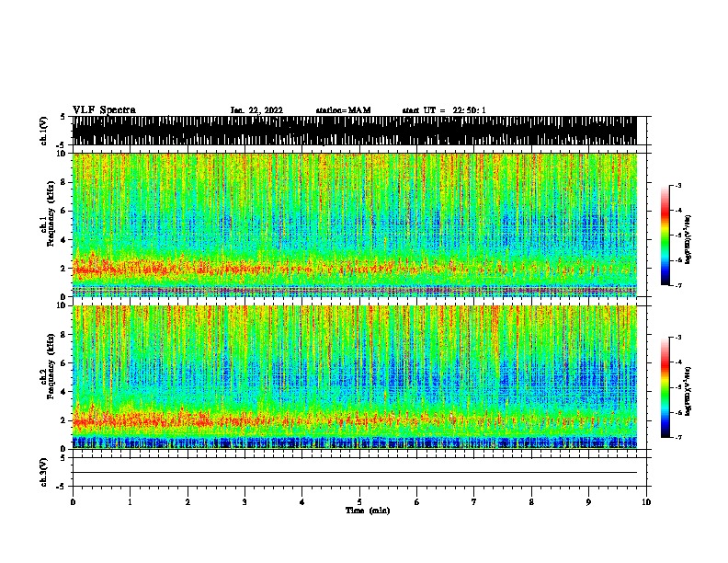Click time axis tick label "10"
The image size is (728, 563).
[x=646, y=502]
